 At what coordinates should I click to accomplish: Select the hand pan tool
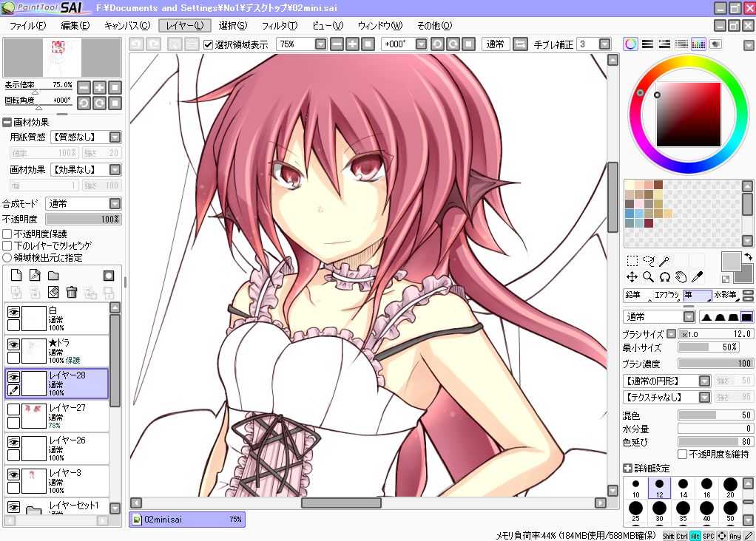point(681,277)
